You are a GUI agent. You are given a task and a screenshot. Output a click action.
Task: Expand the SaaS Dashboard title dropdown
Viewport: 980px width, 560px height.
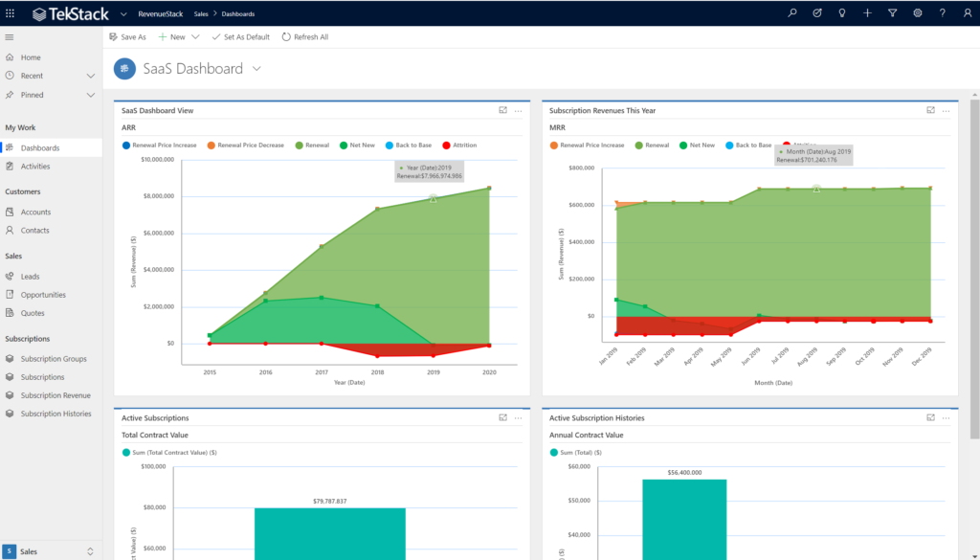coord(255,69)
